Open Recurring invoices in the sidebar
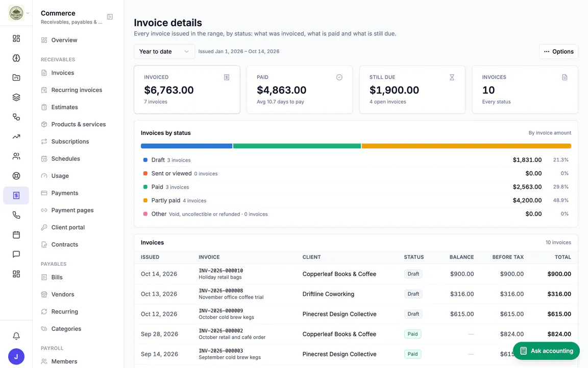The width and height of the screenshot is (588, 368). click(x=77, y=90)
